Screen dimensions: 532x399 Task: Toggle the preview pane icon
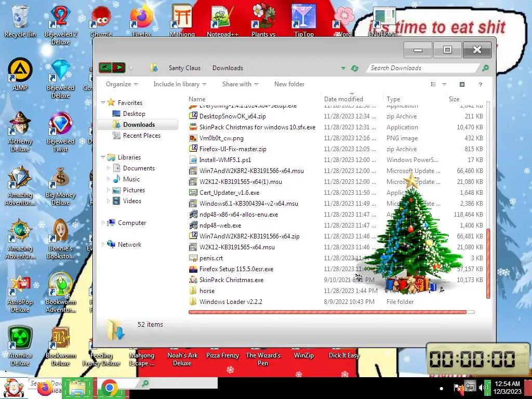(462, 84)
